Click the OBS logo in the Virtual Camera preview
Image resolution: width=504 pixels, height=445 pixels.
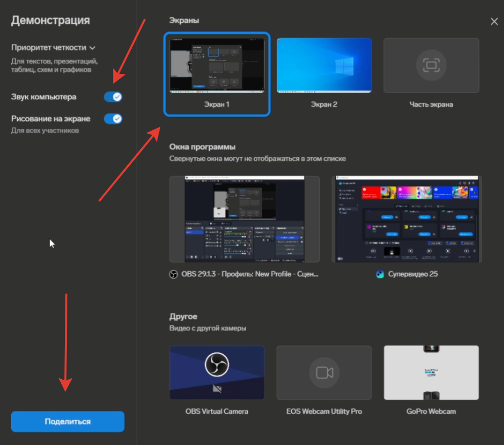pos(217,364)
